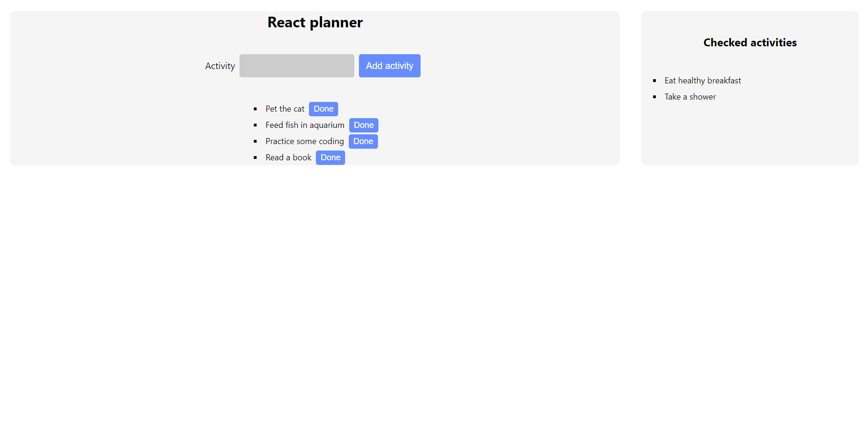Select the 'Practice some coding' list item
The width and height of the screenshot is (868, 447).
coord(304,141)
